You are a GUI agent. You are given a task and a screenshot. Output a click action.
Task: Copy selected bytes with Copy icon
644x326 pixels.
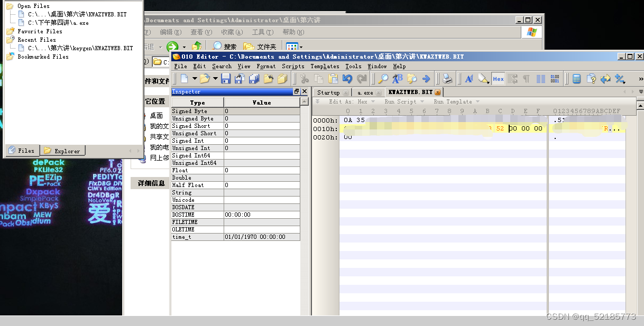(319, 78)
